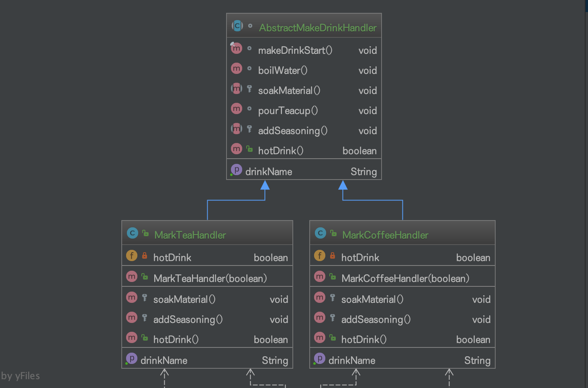The width and height of the screenshot is (588, 388).
Task: Click the public lock icon of hotDrink() in AbstractMakeDrinkHandler
Action: [249, 149]
